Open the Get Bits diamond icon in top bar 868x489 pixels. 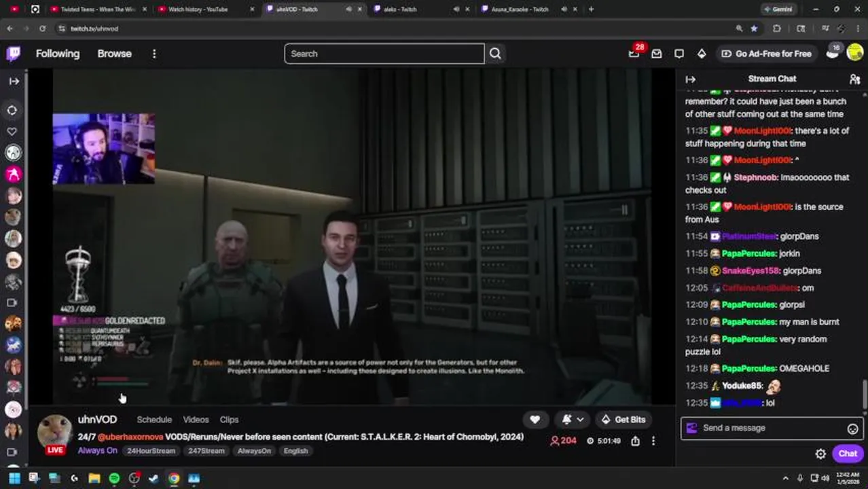702,54
